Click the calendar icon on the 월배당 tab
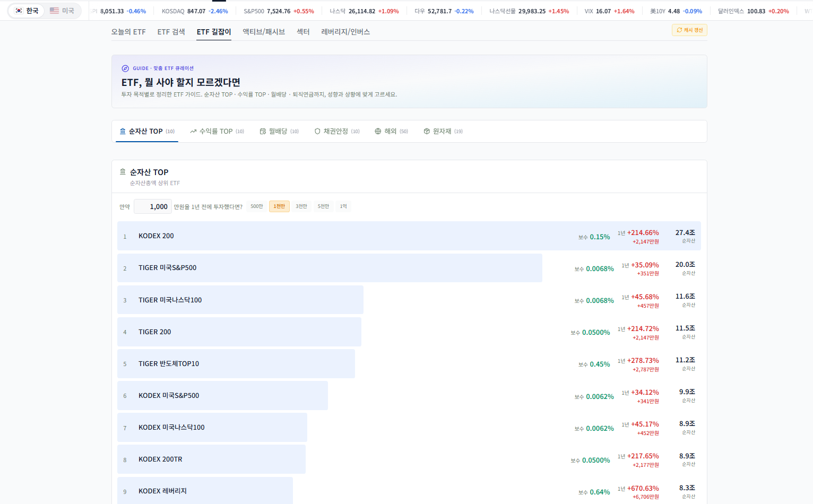This screenshot has width=813, height=504. [x=263, y=131]
